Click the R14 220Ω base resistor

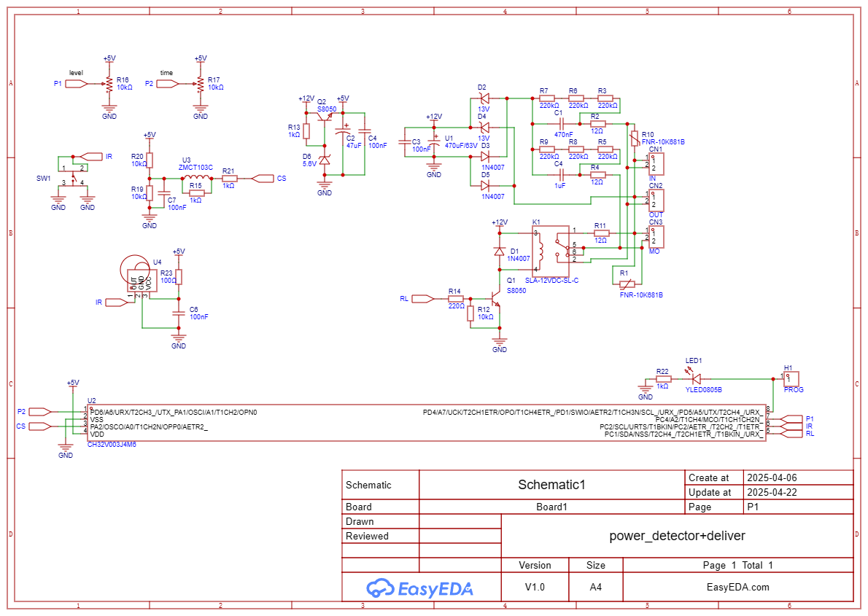pyautogui.click(x=456, y=299)
